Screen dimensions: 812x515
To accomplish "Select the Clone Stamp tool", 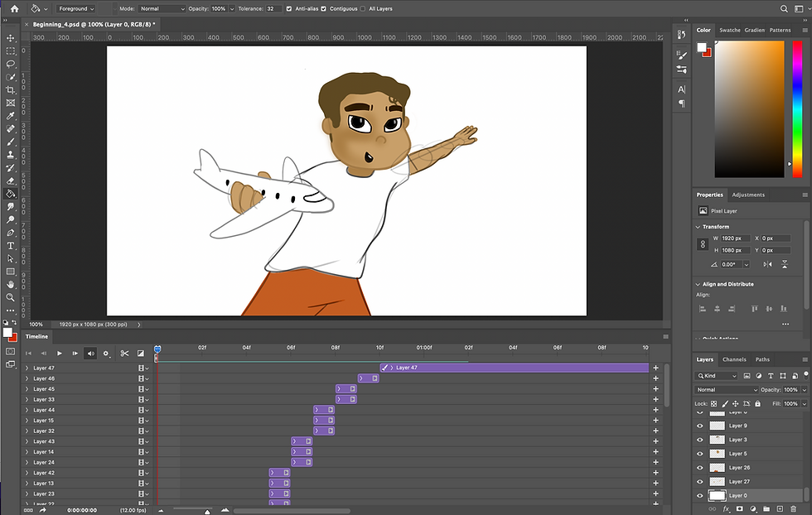I will point(10,155).
